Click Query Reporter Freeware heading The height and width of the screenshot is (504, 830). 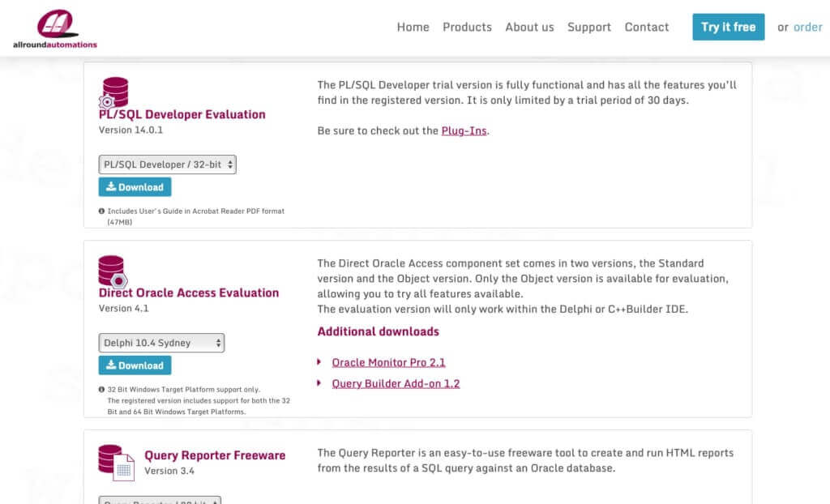(215, 455)
